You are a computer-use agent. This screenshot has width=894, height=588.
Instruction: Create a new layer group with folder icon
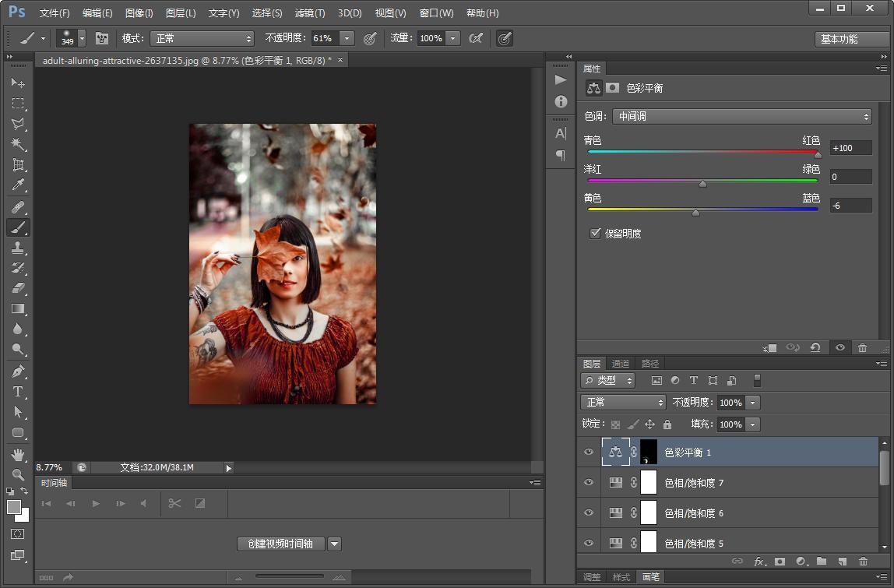[822, 562]
